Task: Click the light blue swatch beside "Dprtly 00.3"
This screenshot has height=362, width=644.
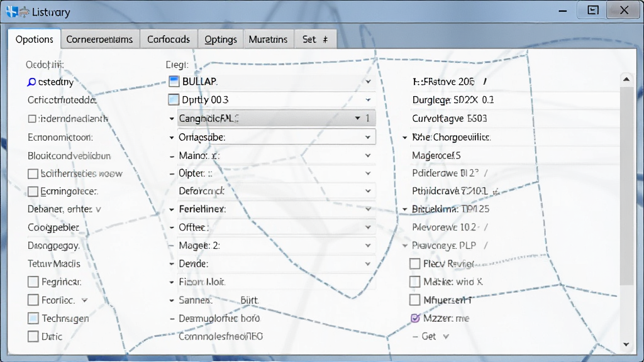Action: [x=174, y=100]
